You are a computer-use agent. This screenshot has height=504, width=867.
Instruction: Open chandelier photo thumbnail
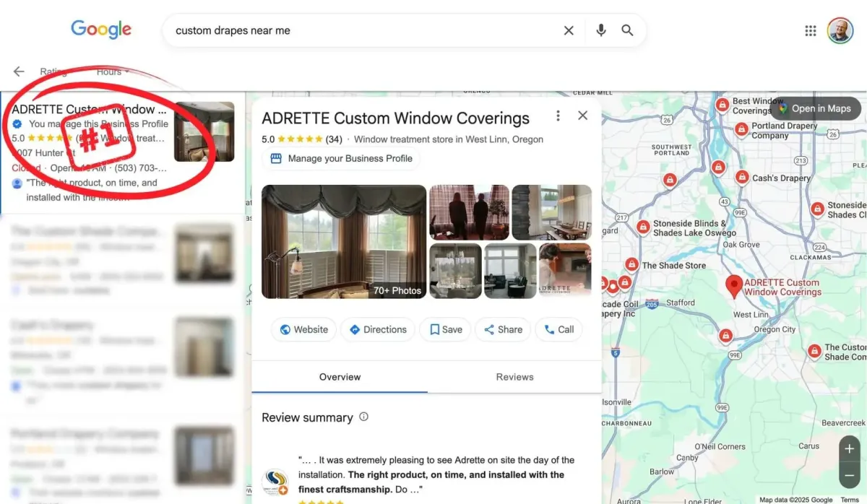455,271
